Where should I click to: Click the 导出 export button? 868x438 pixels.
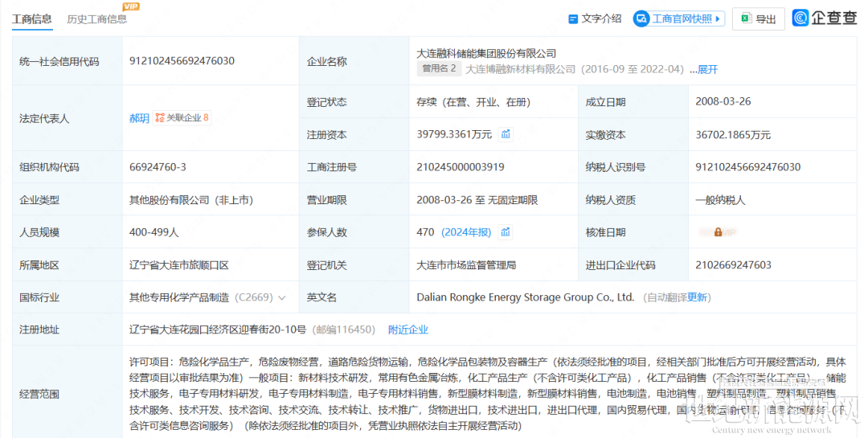tap(759, 18)
